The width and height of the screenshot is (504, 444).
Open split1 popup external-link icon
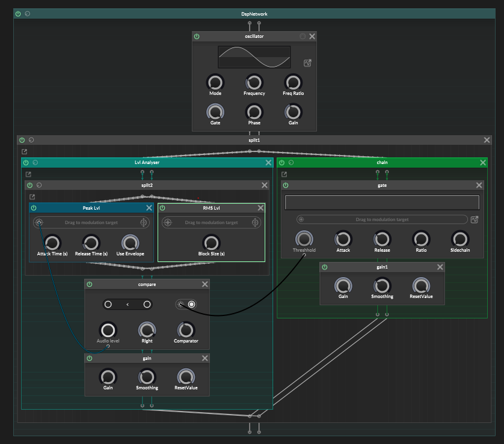coord(25,151)
